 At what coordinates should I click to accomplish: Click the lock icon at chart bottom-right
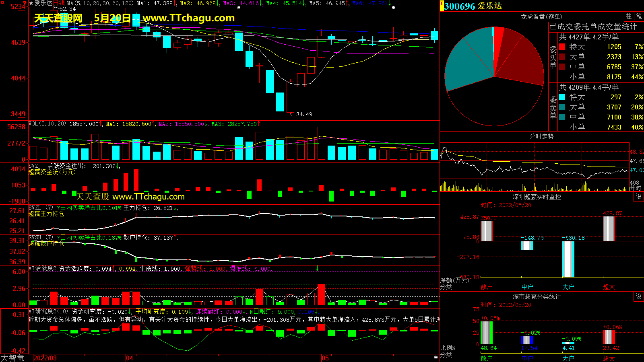pyautogui.click(x=436, y=357)
